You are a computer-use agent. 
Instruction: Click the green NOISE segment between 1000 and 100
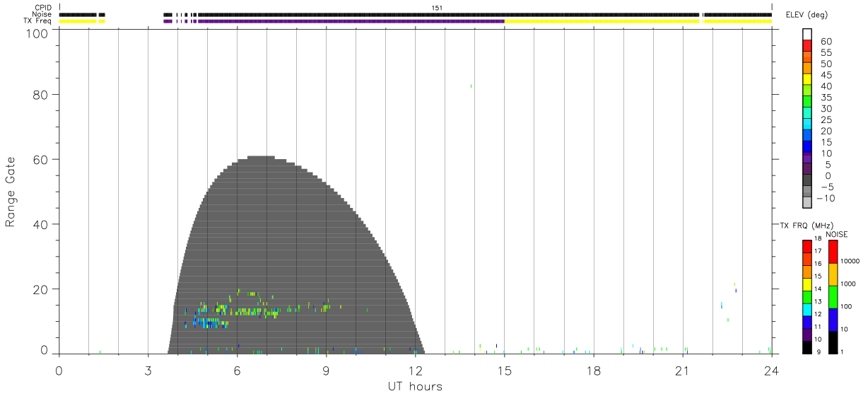833,297
